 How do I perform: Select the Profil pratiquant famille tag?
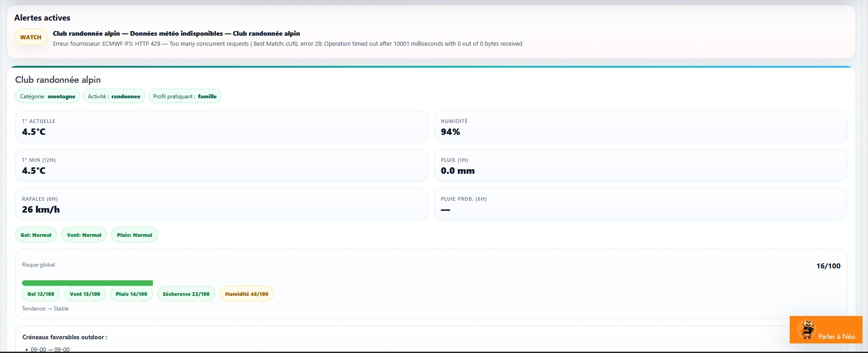point(184,96)
